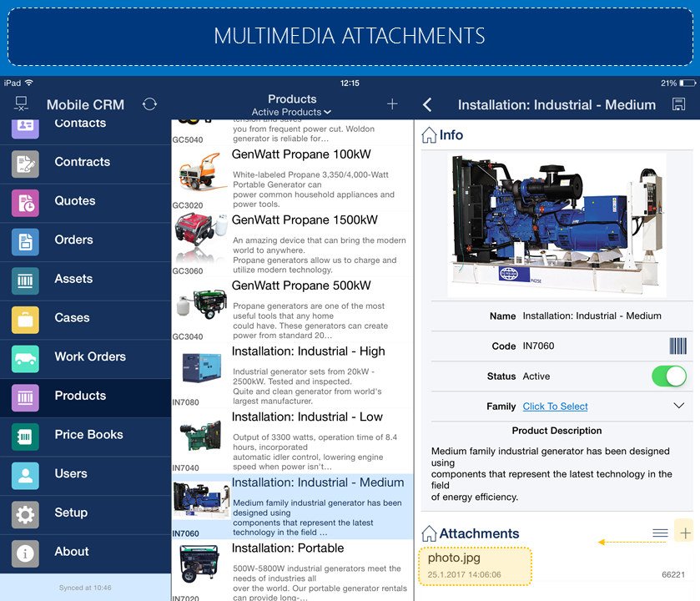Open the Setup gear icon

pos(25,513)
